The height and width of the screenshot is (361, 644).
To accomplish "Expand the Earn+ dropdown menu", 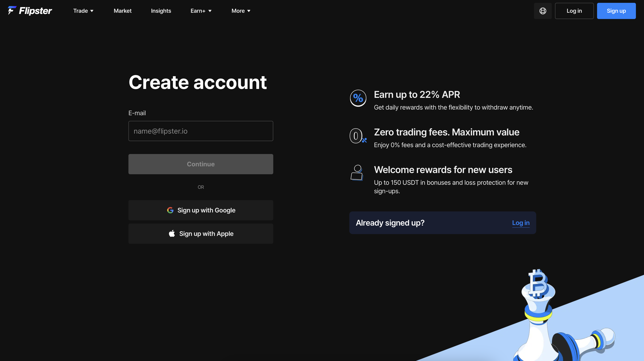I will pos(201,11).
